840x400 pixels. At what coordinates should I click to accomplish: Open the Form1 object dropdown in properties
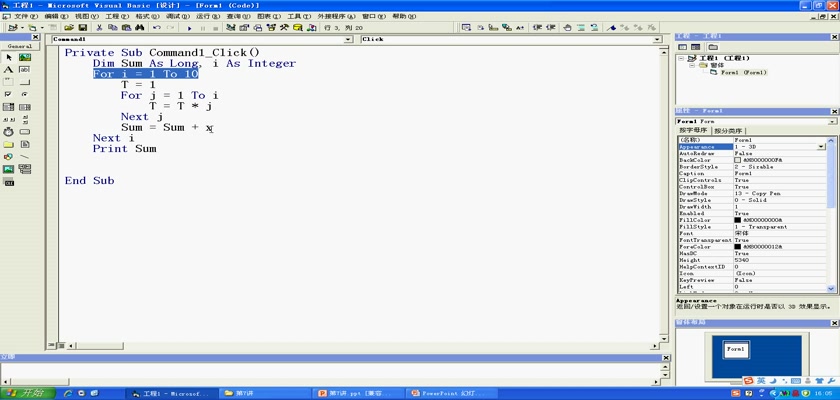[x=833, y=121]
